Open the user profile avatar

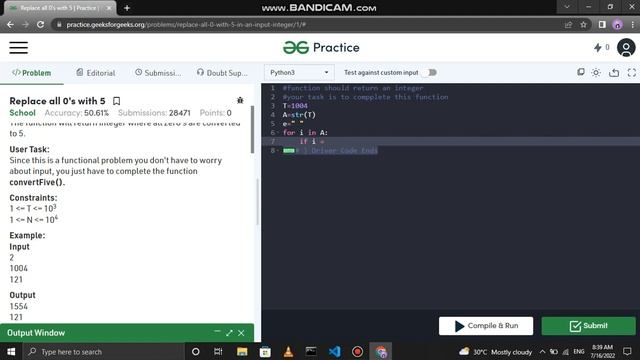[x=626, y=48]
